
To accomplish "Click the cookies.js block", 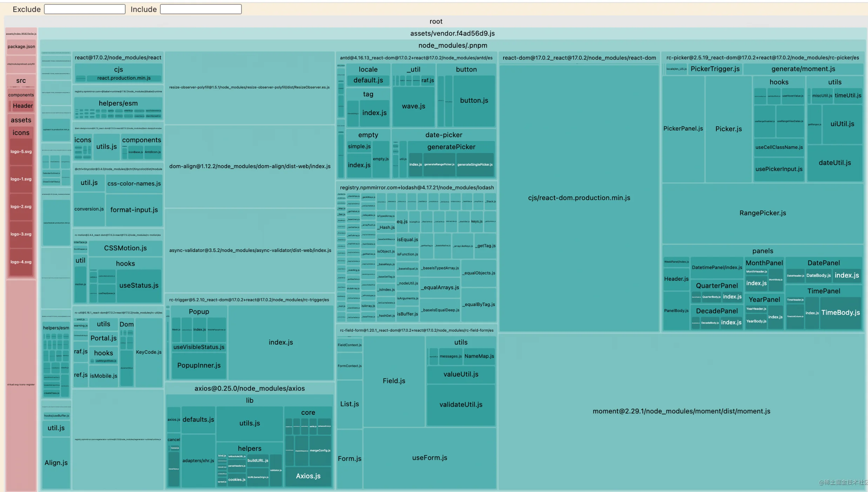I will (x=237, y=480).
